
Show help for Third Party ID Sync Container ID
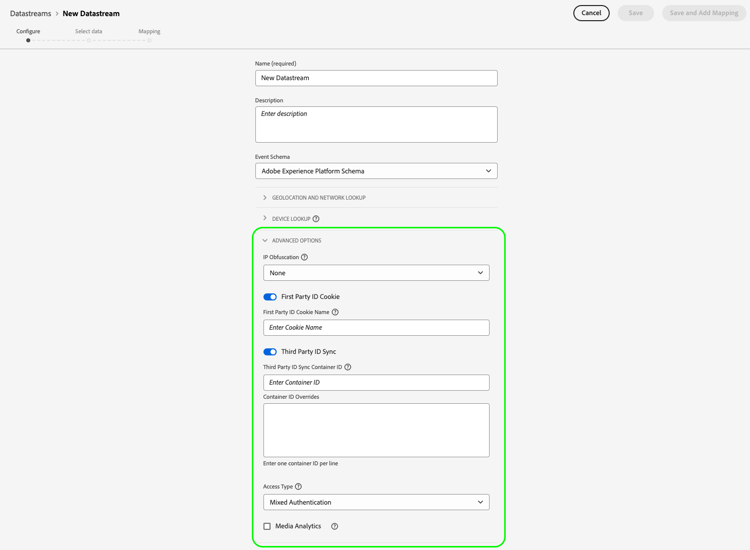pos(348,367)
